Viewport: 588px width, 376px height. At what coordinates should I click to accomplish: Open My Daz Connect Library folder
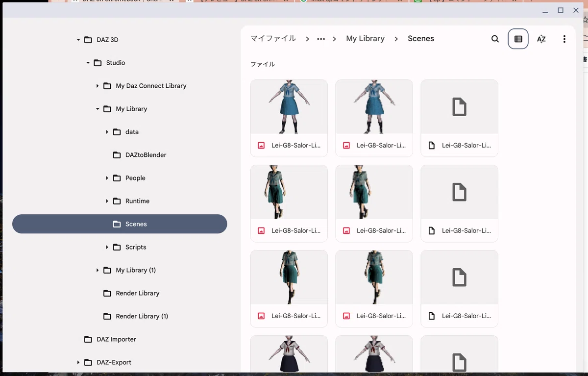(x=120, y=86)
